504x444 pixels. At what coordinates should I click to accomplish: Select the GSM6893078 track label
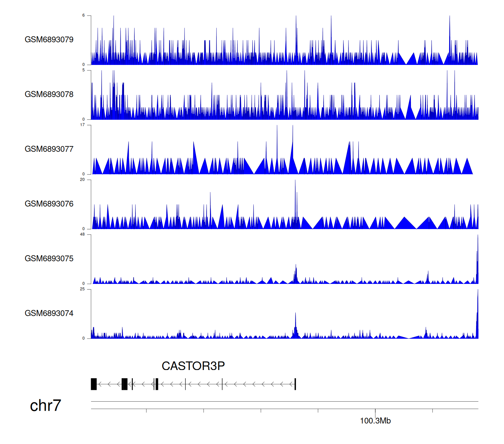pyautogui.click(x=49, y=95)
